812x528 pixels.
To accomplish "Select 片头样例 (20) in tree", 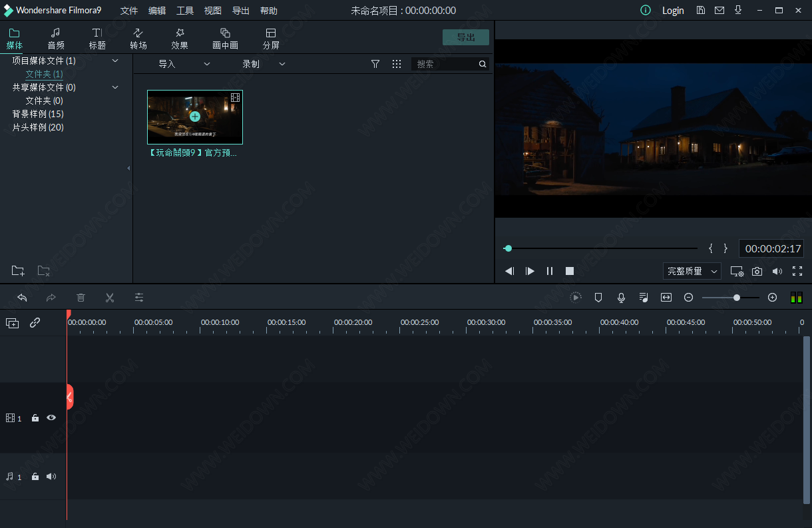I will [x=38, y=127].
